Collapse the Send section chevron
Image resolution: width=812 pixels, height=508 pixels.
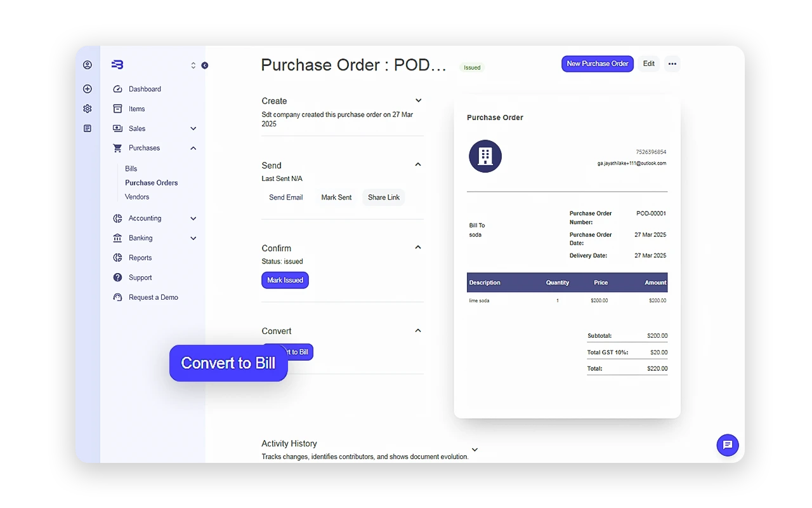pos(418,164)
